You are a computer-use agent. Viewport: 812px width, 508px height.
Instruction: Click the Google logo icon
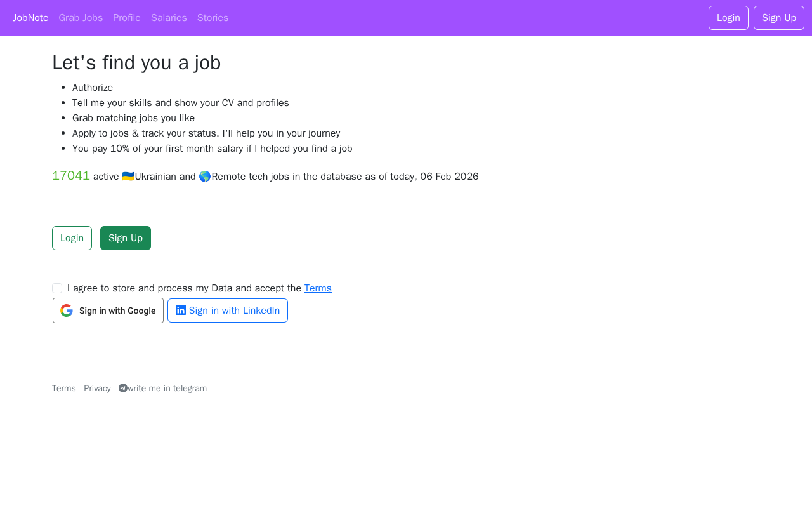(x=67, y=311)
